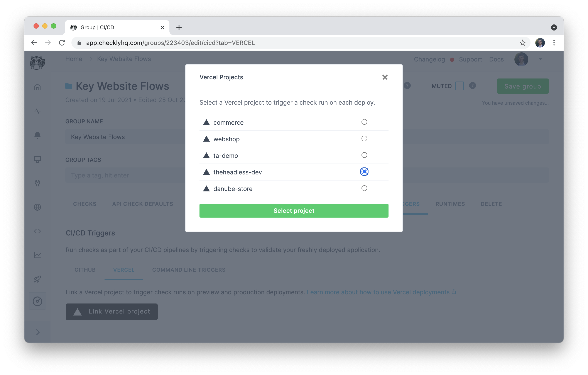Open alerts via the bell icon
The image size is (588, 375).
pyautogui.click(x=37, y=135)
